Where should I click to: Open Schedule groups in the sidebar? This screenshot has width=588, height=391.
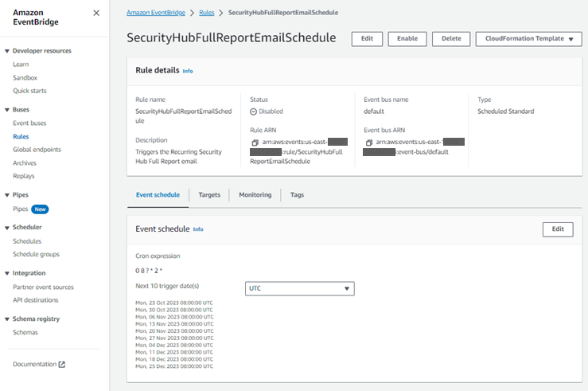point(36,254)
